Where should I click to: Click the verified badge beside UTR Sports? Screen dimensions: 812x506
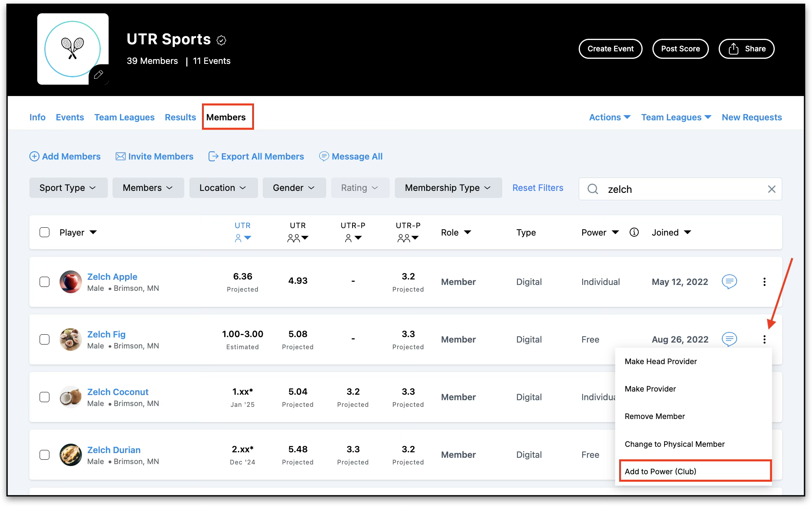(222, 40)
